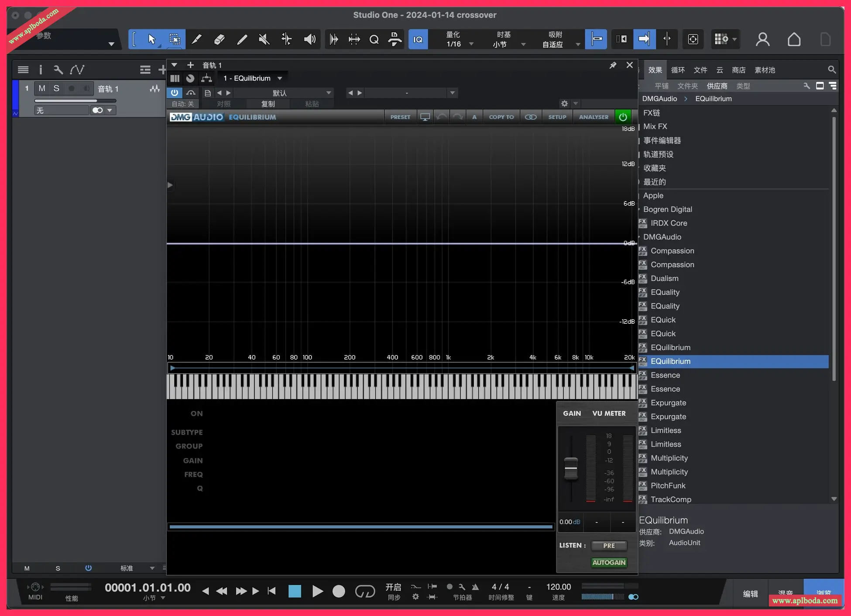Viewport: 851px width, 616px height.
Task: Expand the 1 - EQuilibrium insert selector
Action: coord(253,79)
